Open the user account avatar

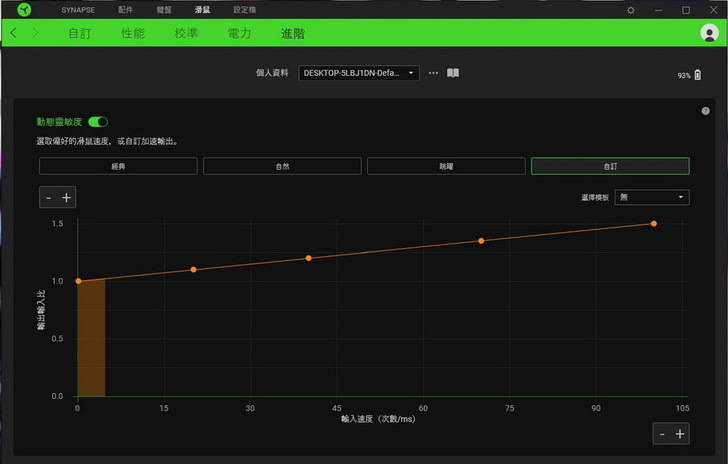(710, 33)
